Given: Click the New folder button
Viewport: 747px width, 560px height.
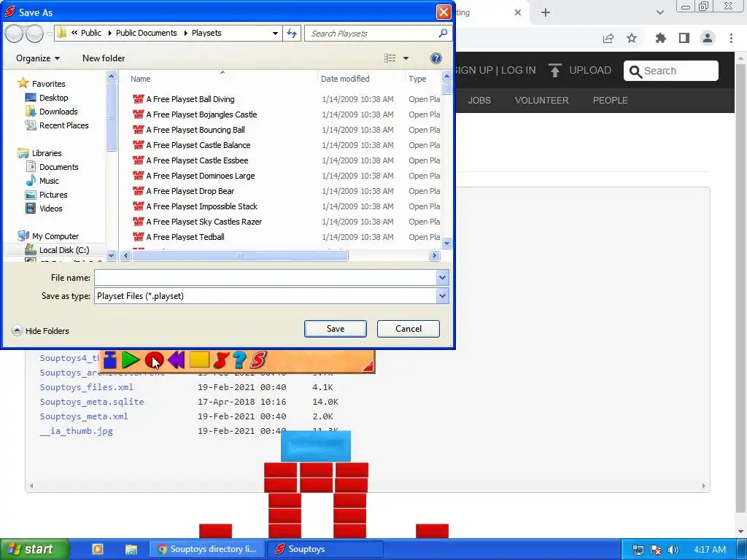Looking at the screenshot, I should coord(104,58).
